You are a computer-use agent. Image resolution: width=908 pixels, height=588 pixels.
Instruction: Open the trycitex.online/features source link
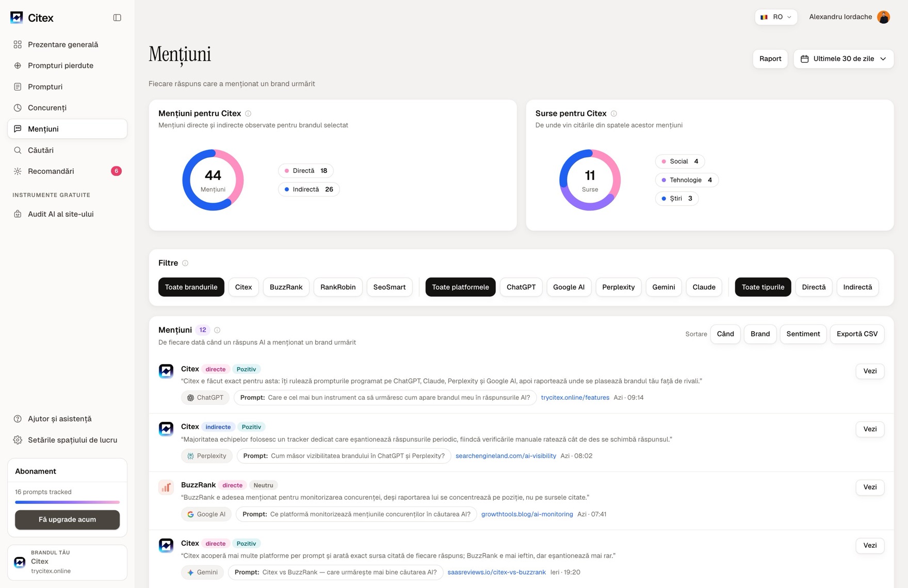(575, 398)
